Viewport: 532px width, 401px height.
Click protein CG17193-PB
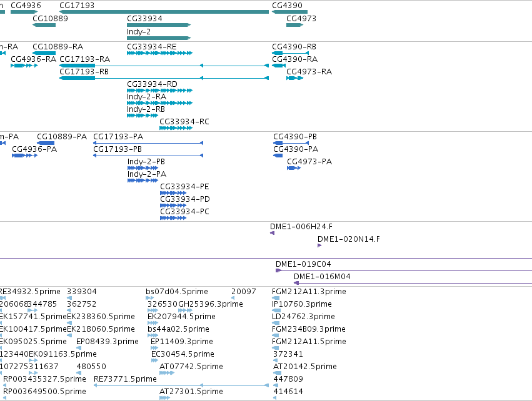pos(118,149)
